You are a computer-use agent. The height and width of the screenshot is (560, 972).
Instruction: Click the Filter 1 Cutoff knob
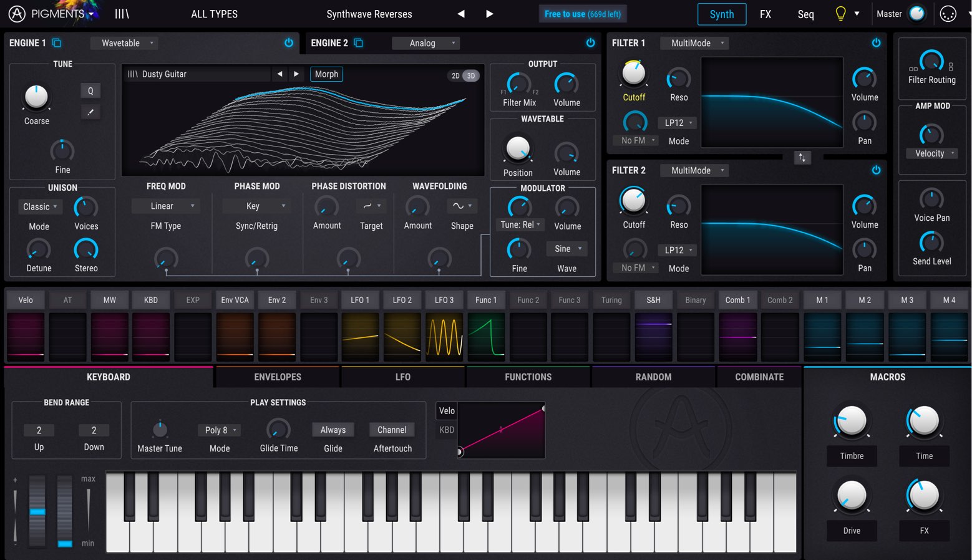coord(634,74)
